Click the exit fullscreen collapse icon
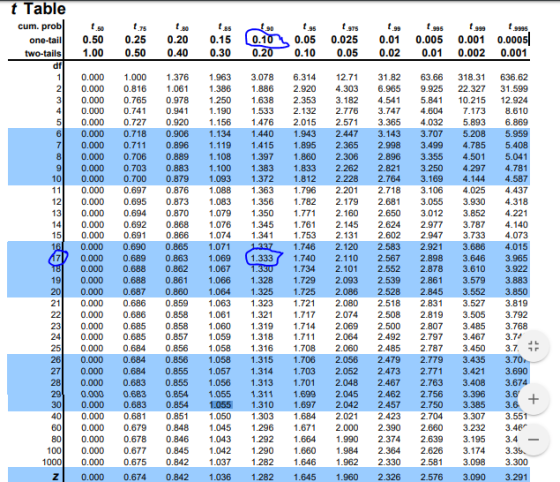Viewport: 560px width, 482px height. click(533, 346)
